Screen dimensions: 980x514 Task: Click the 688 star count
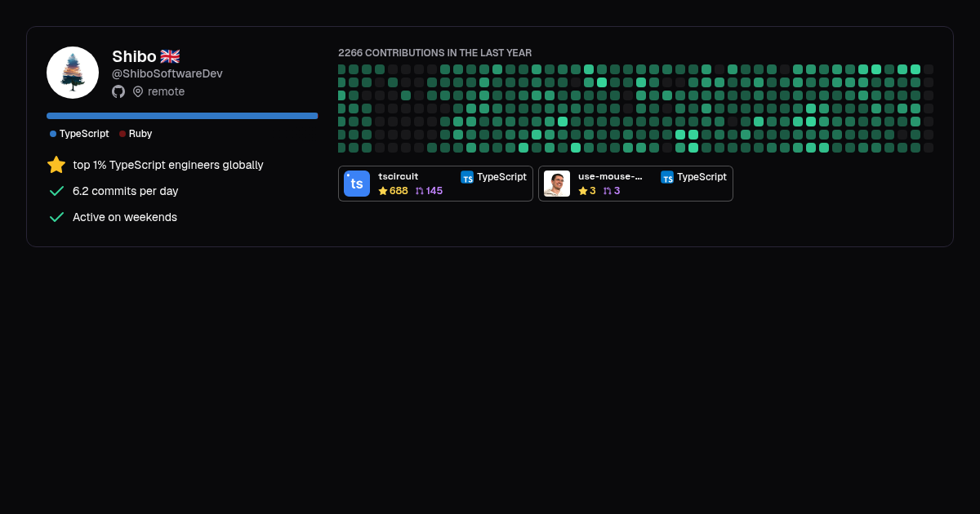click(x=399, y=191)
